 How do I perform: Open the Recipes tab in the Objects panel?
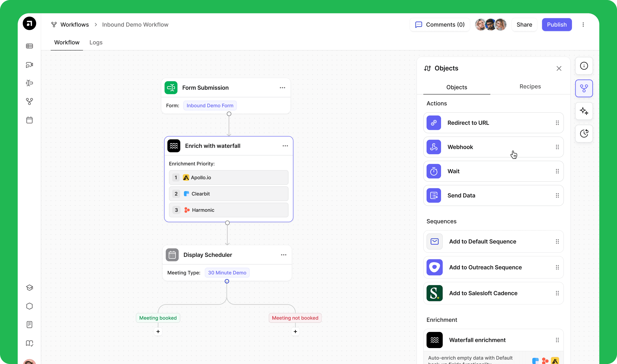click(x=530, y=86)
